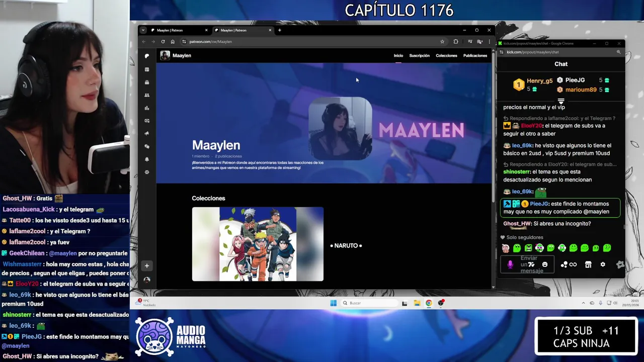Open new tab with plus button
This screenshot has height=362, width=644.
click(x=280, y=30)
